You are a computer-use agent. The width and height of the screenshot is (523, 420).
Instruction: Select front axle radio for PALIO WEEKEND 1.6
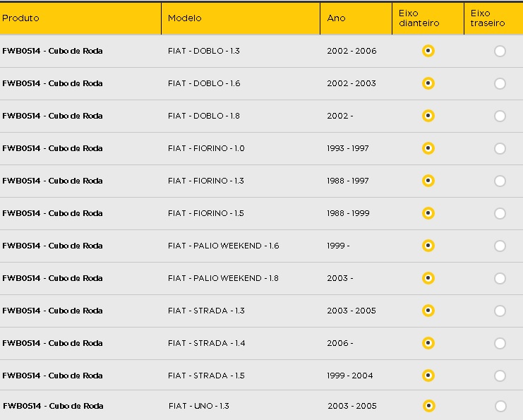(x=428, y=246)
